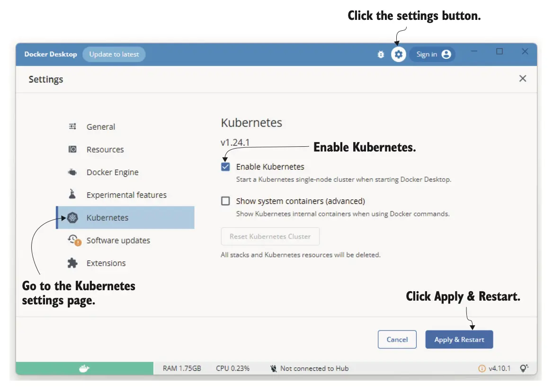Viewport: 553px width, 392px height.
Task: Close the Settings panel with the X
Action: (522, 79)
